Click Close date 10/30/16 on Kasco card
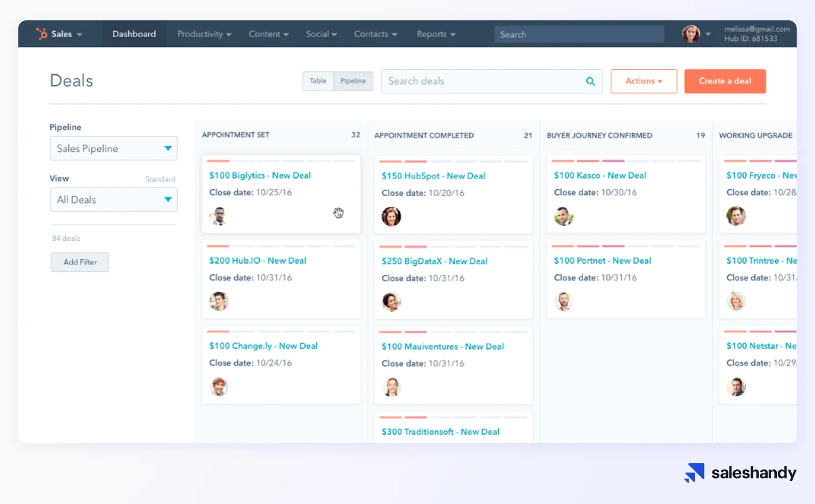The width and height of the screenshot is (815, 504). (595, 192)
